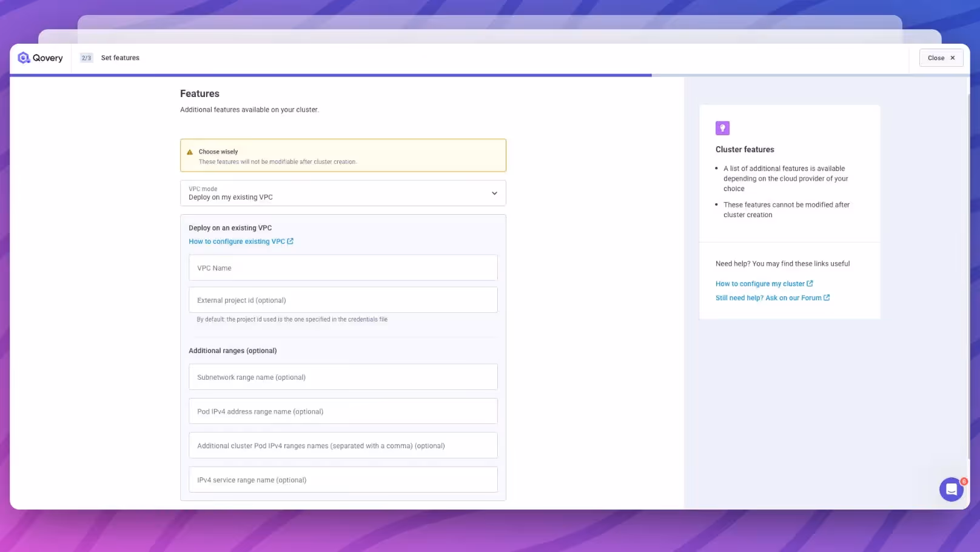Click the Qovery logo
980x552 pixels.
click(x=39, y=58)
